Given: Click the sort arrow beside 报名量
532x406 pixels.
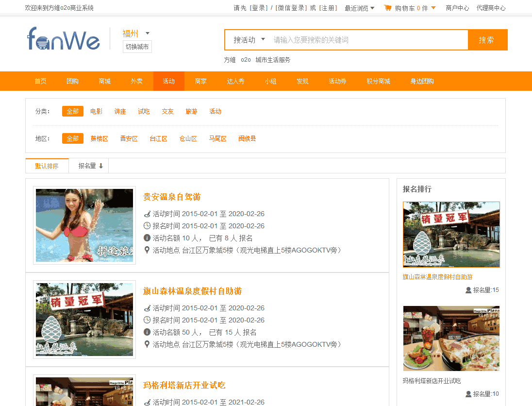Looking at the screenshot, I should tap(101, 166).
